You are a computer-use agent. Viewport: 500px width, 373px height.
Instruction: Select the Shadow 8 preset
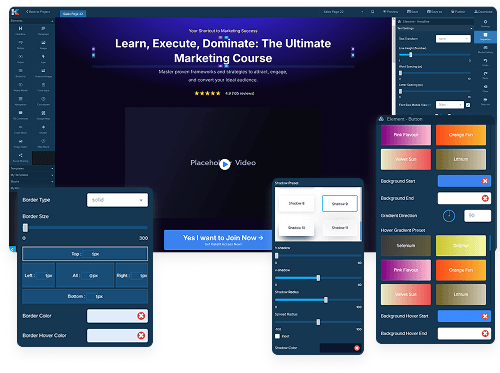coord(296,203)
